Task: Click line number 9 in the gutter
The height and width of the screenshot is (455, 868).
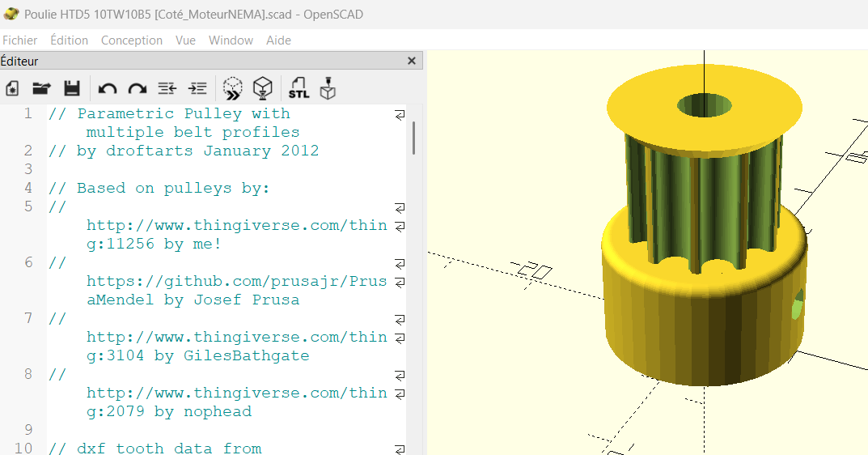Action: click(28, 430)
